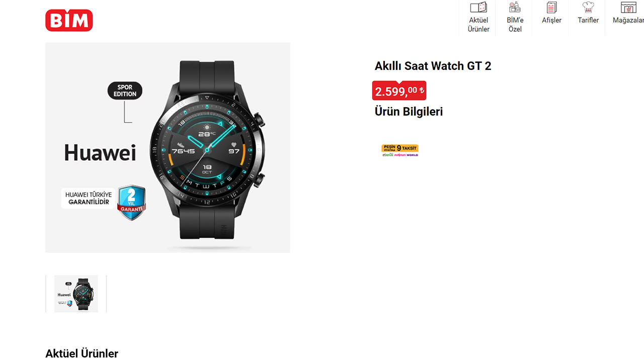Go to BİM'e Özel menu label
Screen dimensions: 644x362
point(515,25)
